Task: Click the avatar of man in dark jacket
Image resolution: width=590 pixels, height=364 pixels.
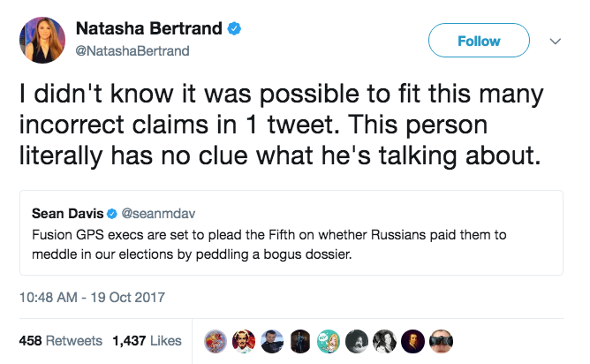Action: tap(272, 341)
